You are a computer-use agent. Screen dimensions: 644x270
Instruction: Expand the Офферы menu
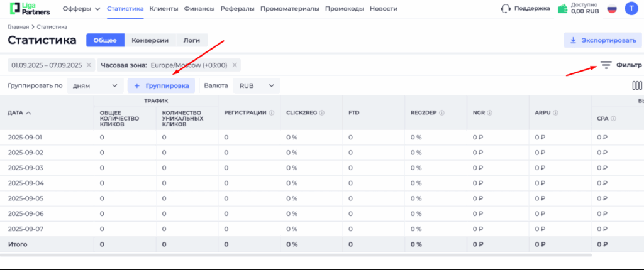(81, 9)
